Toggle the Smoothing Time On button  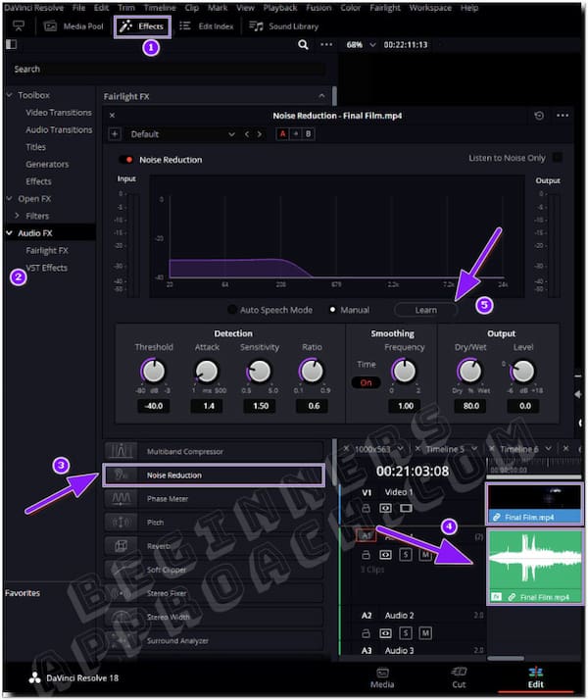point(366,382)
